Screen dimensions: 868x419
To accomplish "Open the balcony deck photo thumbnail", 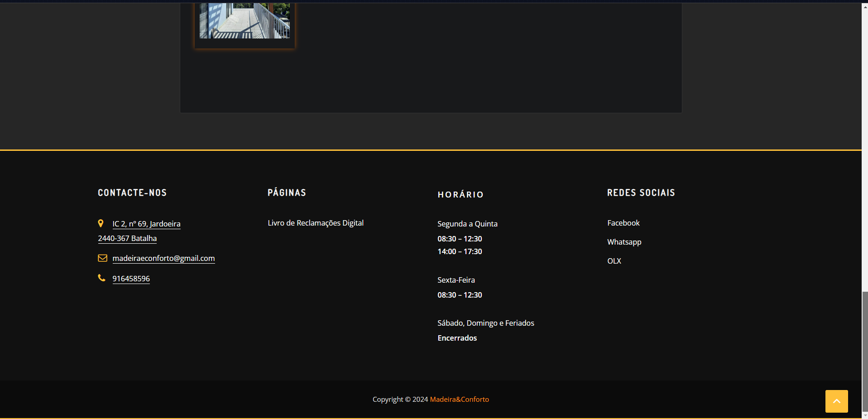I will (x=245, y=22).
